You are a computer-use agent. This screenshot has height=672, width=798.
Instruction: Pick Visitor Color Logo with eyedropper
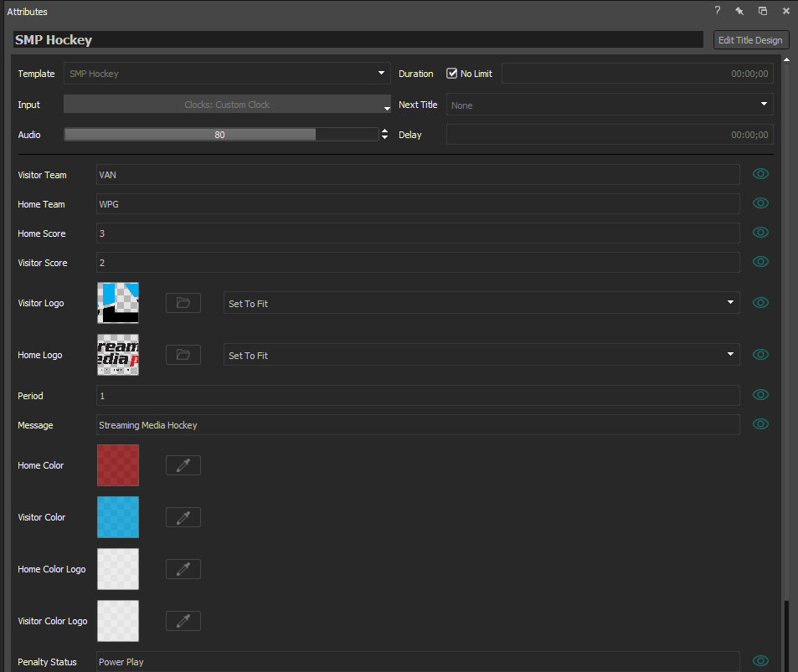[x=183, y=621]
